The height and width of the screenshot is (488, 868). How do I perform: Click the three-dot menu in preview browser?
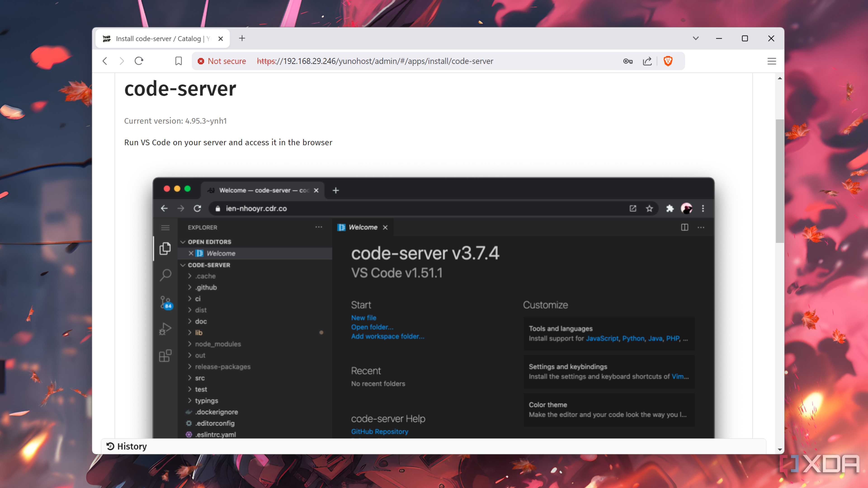[703, 209]
